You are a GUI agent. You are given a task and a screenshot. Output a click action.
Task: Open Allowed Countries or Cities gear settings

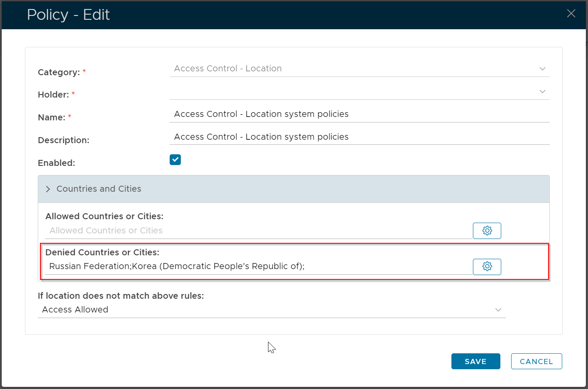[487, 231]
